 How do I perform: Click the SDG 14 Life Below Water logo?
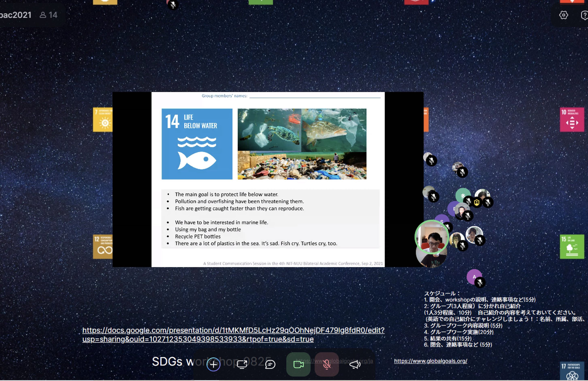[x=197, y=144]
